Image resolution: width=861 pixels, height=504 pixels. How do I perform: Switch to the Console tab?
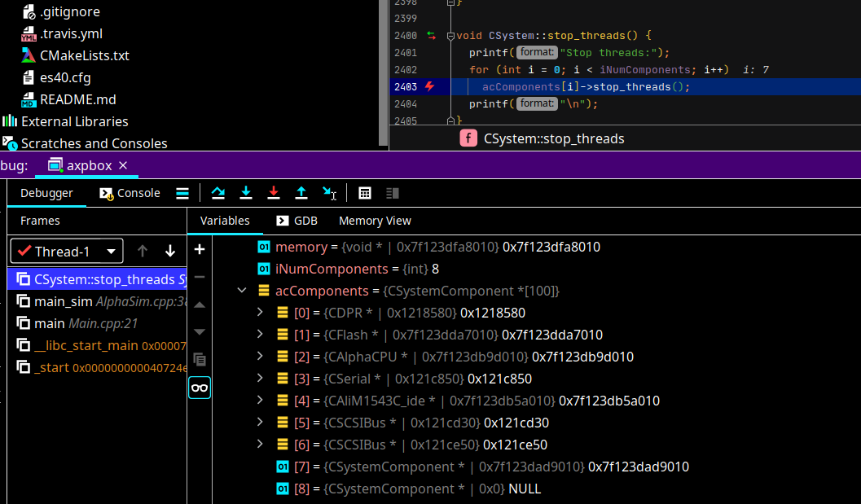click(130, 193)
